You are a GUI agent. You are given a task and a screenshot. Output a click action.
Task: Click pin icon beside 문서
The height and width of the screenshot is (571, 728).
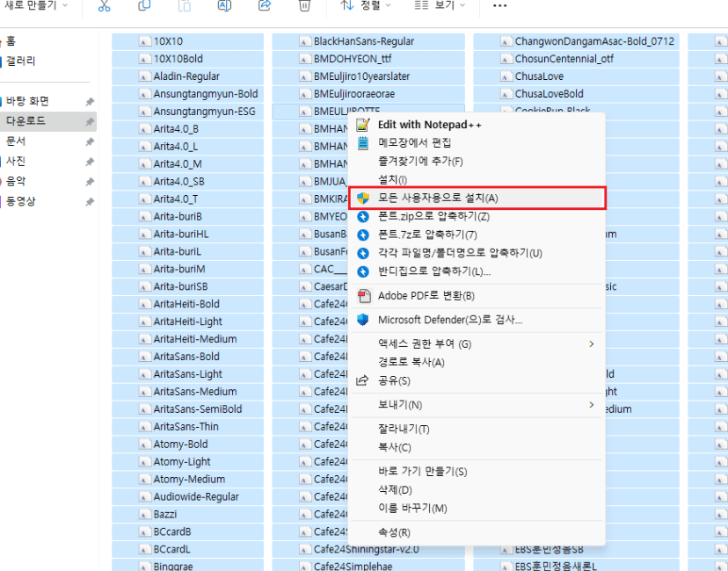click(90, 142)
